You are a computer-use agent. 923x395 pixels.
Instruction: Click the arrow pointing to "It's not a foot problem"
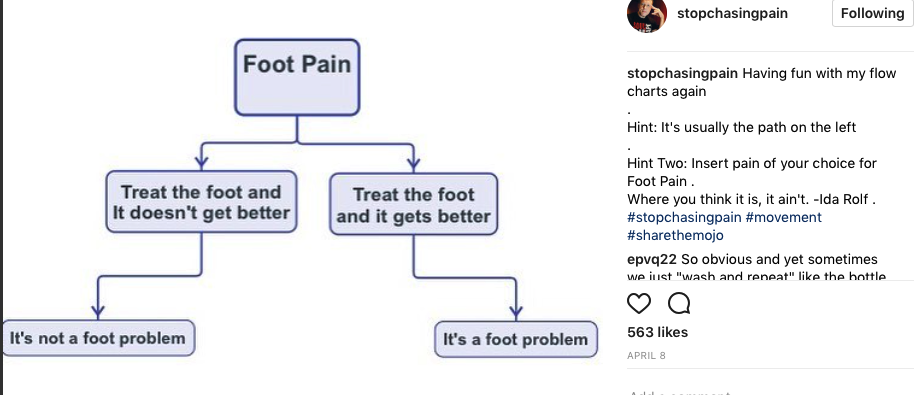(x=98, y=310)
